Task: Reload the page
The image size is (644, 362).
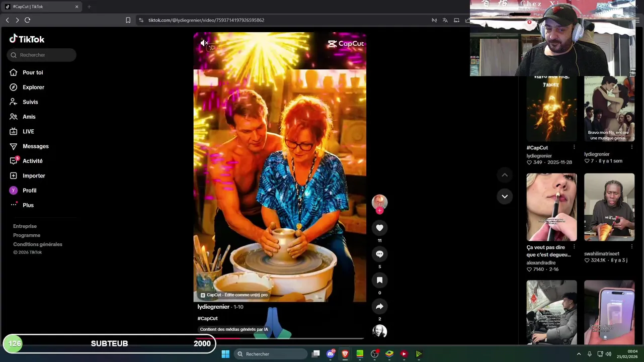Action: tap(27, 20)
